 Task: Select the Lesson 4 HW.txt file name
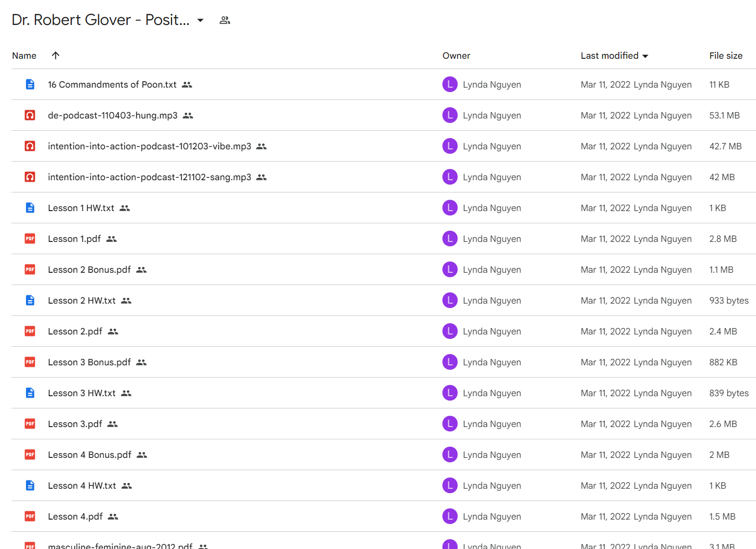[x=82, y=486]
